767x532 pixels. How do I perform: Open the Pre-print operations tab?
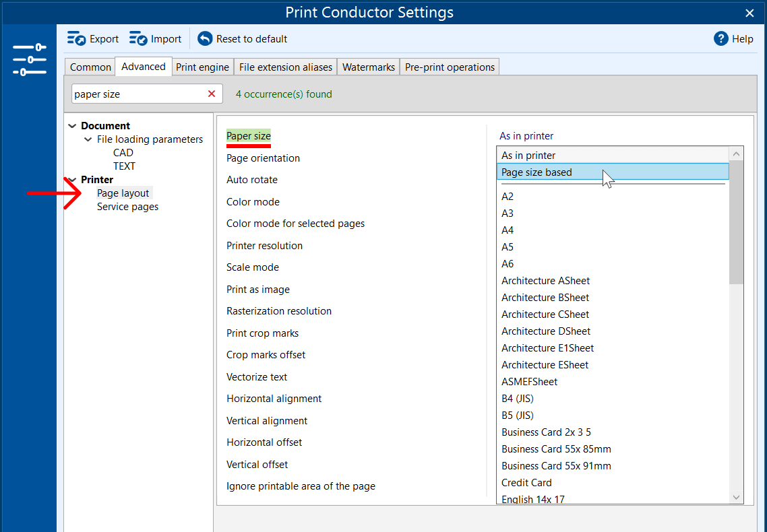[450, 67]
